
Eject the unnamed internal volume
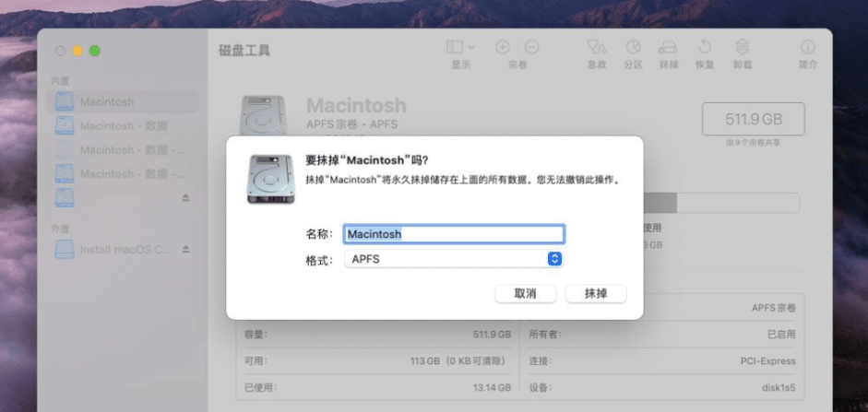(186, 197)
